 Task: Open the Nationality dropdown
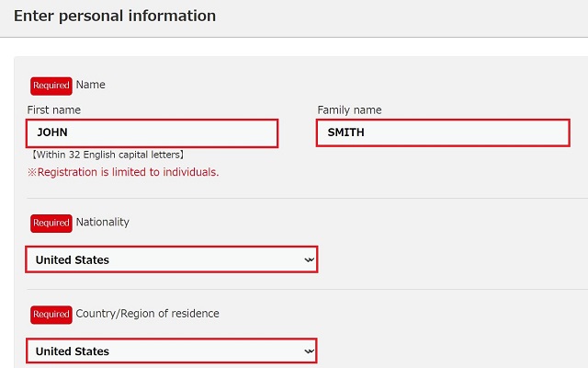172,259
